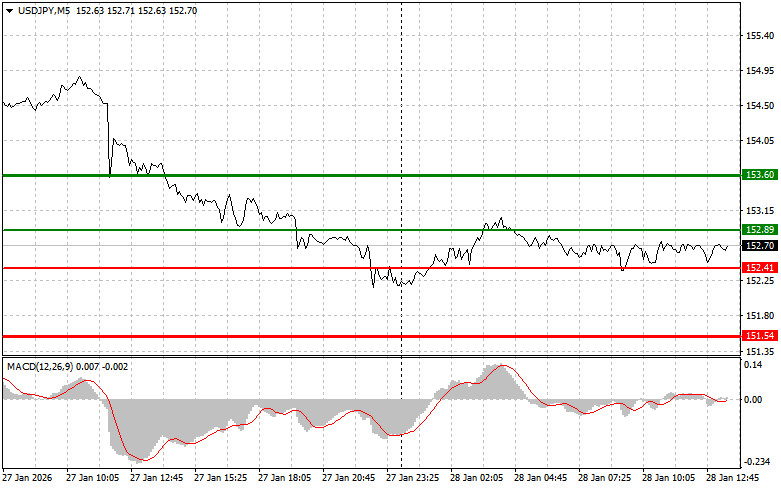Click the 154.05 price axis value
This screenshot has width=781, height=489.
760,141
